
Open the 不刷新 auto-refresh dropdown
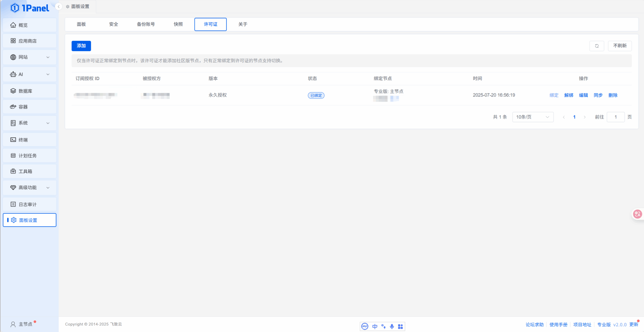pyautogui.click(x=619, y=46)
